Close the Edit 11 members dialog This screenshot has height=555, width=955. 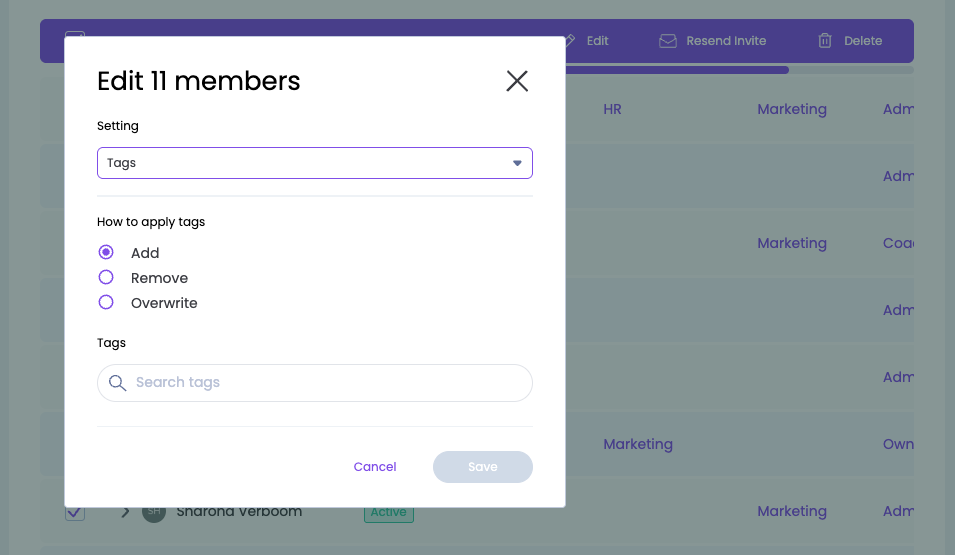coord(517,81)
